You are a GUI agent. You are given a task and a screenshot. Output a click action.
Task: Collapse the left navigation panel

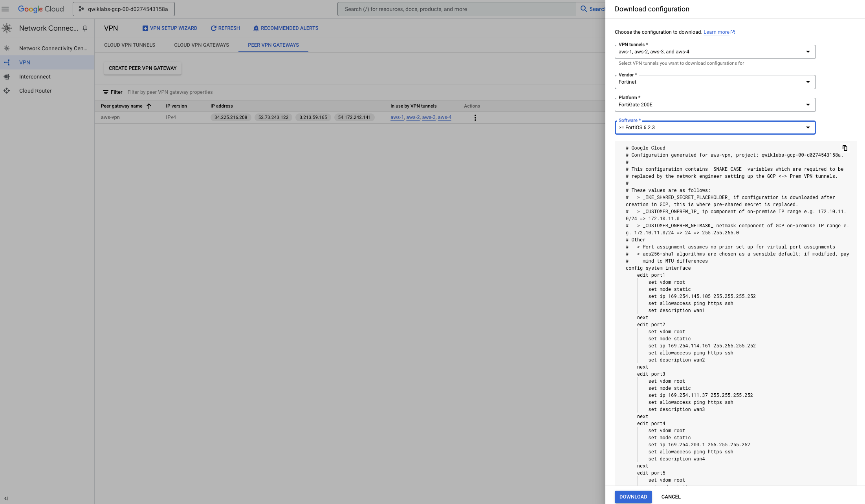click(x=6, y=498)
